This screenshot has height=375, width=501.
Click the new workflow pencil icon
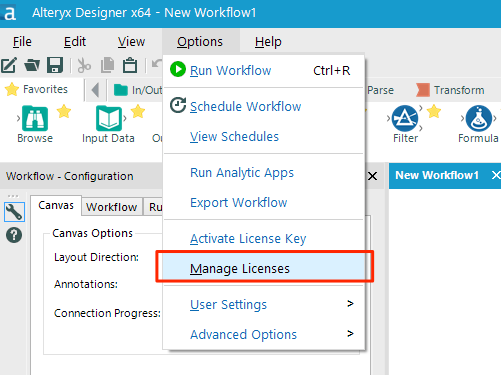pos(8,65)
